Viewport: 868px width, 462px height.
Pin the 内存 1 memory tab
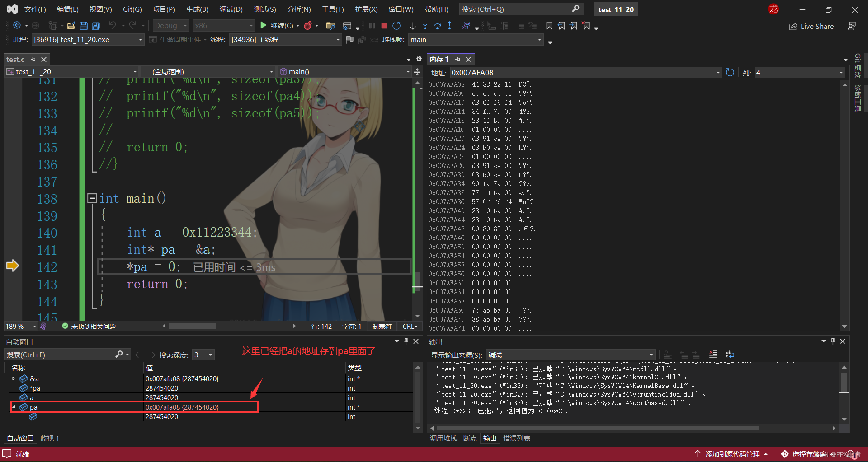458,60
